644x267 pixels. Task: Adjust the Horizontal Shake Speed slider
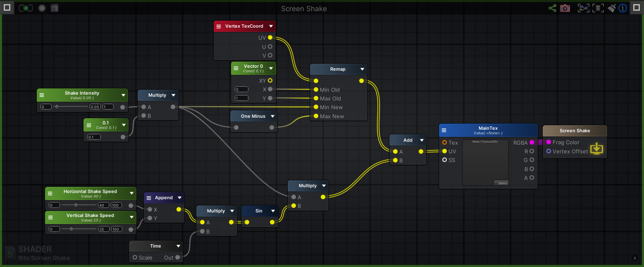click(75, 205)
